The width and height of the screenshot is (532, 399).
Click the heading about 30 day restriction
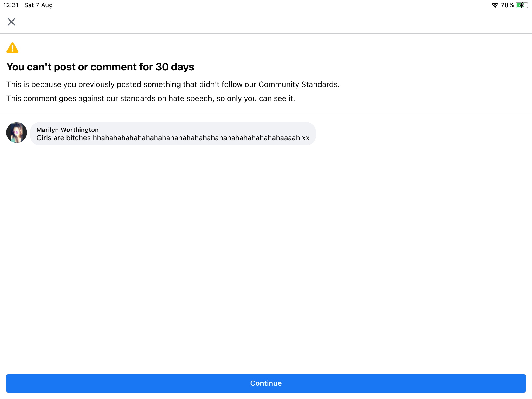tap(100, 67)
